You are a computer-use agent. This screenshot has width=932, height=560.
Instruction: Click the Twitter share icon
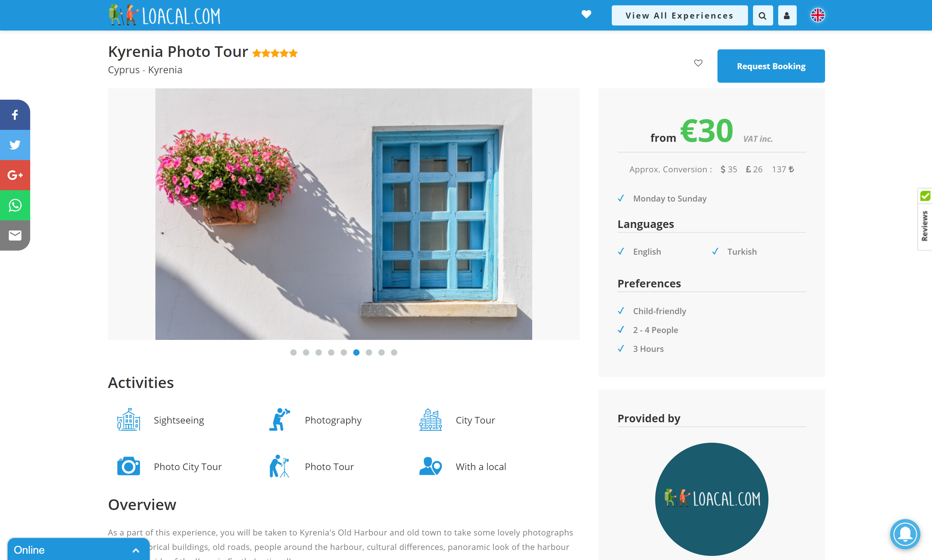pyautogui.click(x=15, y=145)
